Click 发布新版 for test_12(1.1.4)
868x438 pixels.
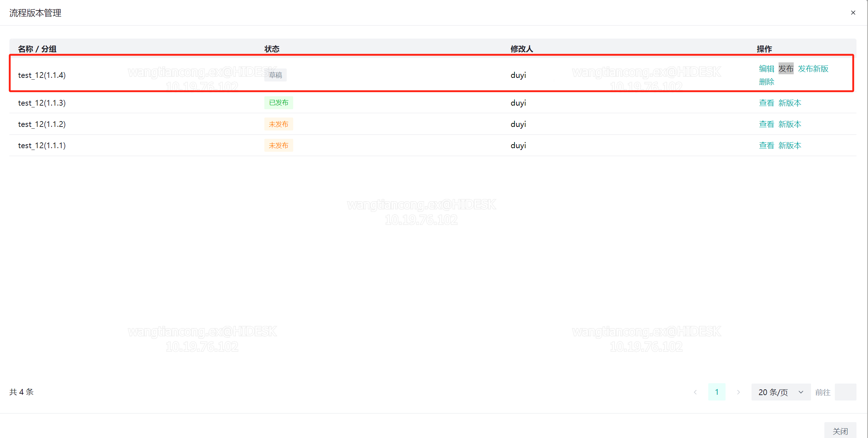coord(813,68)
